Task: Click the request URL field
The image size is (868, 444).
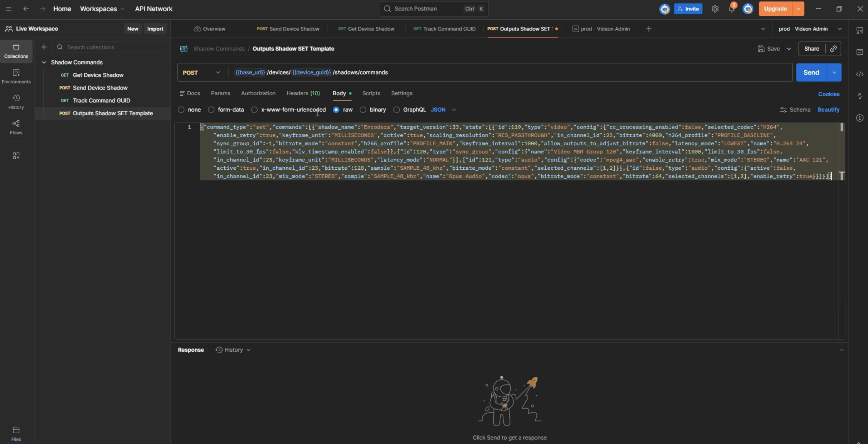Action: (510, 72)
